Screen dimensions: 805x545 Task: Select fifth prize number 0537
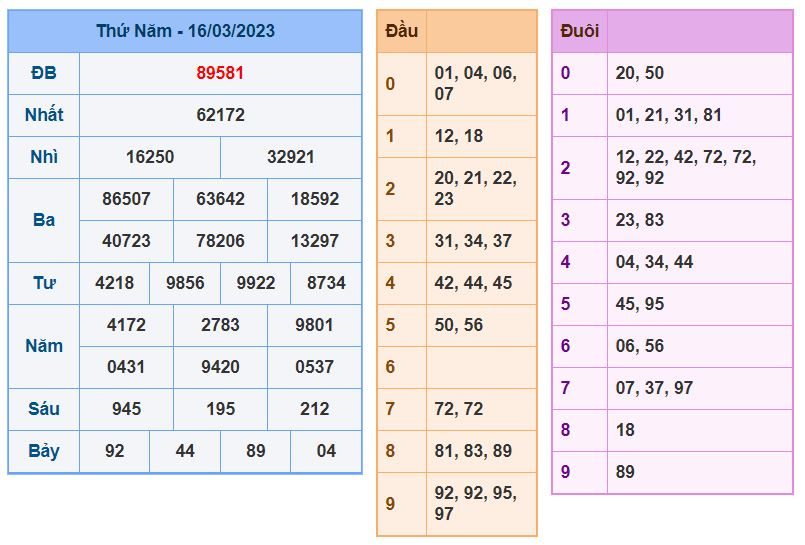314,367
